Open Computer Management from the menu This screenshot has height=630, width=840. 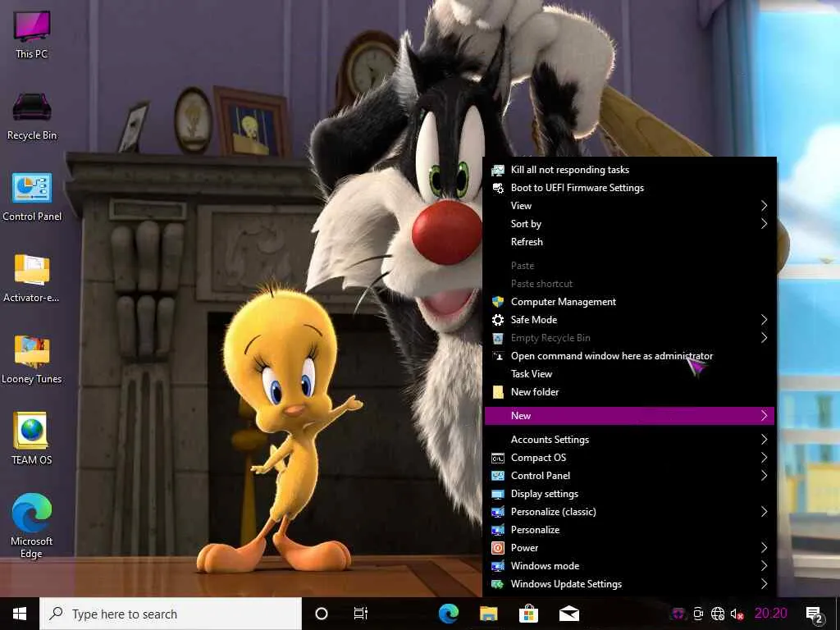(629, 302)
